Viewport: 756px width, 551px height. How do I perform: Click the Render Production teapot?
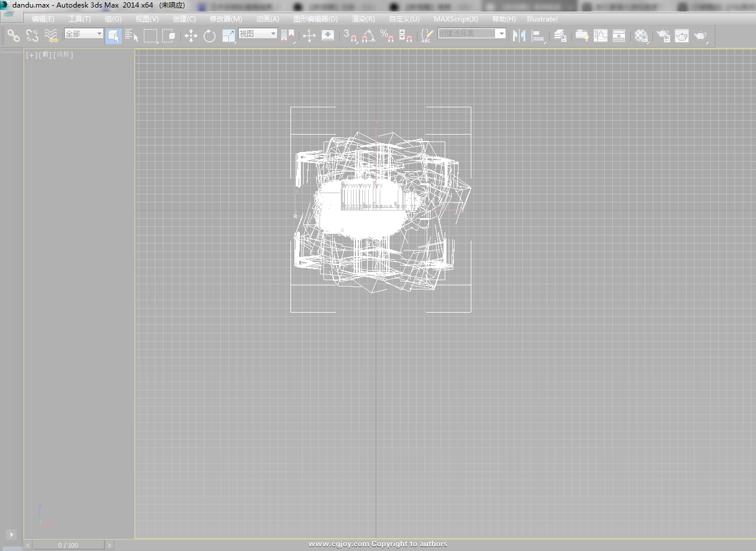(x=701, y=36)
